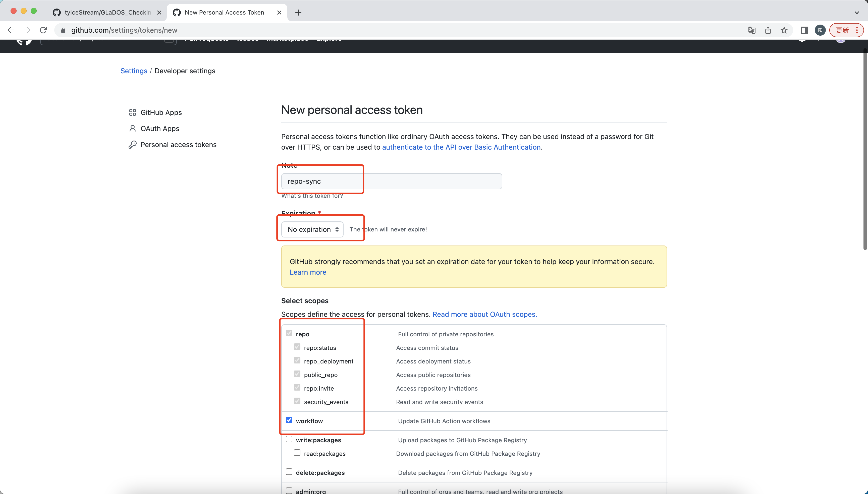Expand the tab search chevron

(x=856, y=13)
